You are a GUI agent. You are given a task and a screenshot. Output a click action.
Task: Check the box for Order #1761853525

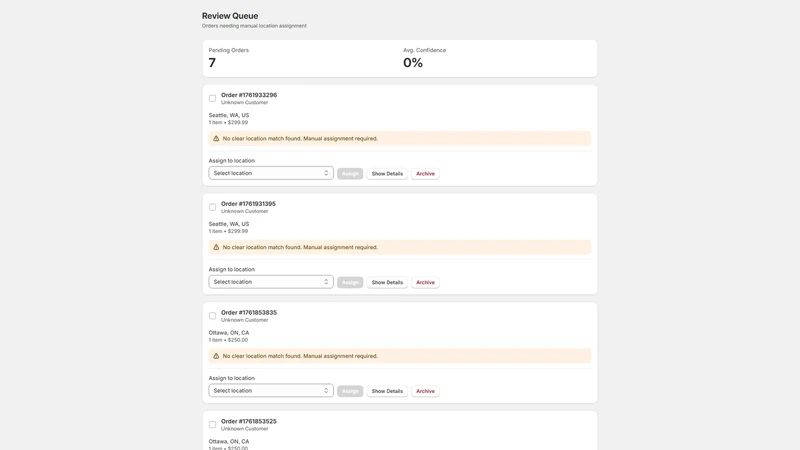(212, 424)
